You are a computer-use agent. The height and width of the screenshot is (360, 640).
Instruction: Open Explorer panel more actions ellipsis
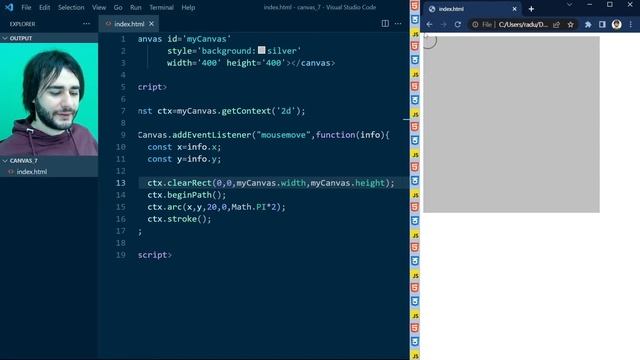pos(86,24)
